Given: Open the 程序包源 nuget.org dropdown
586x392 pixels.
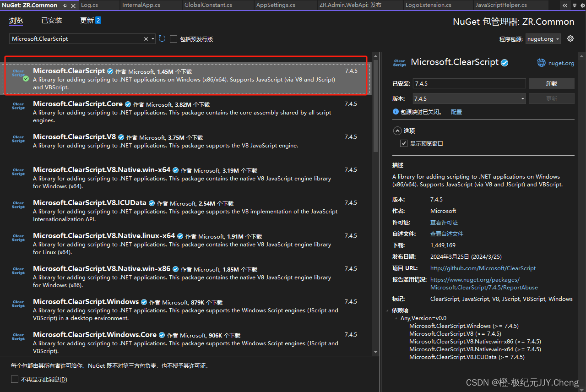Looking at the screenshot, I should 543,38.
